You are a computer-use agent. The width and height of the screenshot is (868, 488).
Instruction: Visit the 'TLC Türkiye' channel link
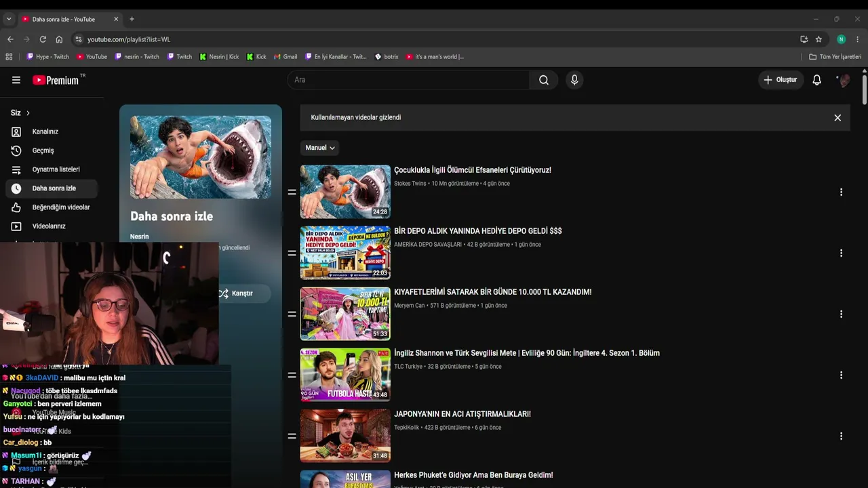point(408,367)
